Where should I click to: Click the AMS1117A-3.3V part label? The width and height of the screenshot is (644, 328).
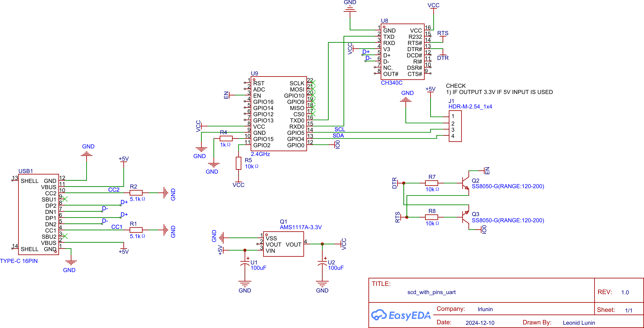tap(301, 227)
